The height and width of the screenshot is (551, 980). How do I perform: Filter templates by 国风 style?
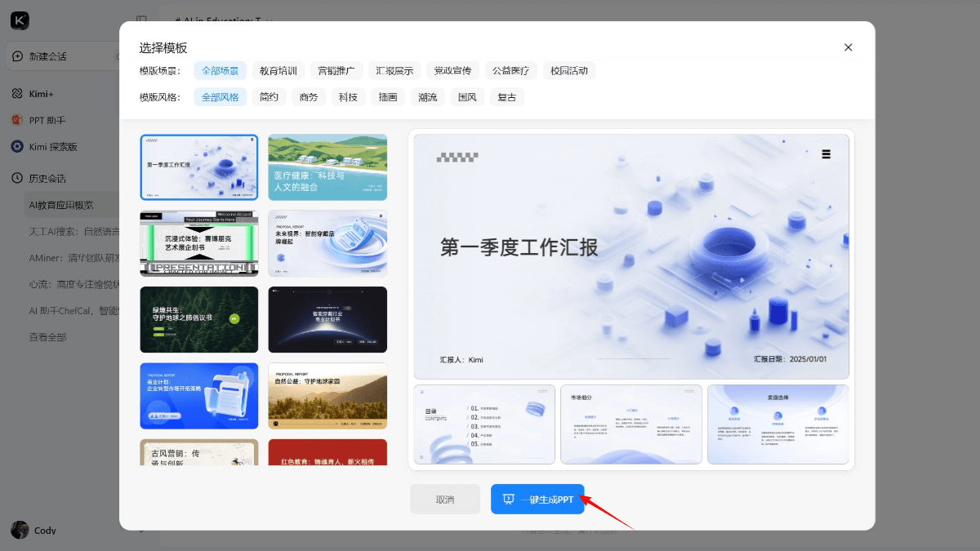(467, 97)
